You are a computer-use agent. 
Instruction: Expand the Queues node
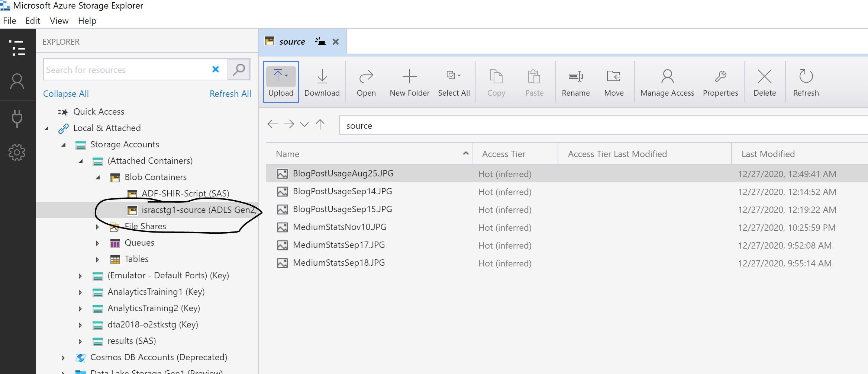[97, 243]
